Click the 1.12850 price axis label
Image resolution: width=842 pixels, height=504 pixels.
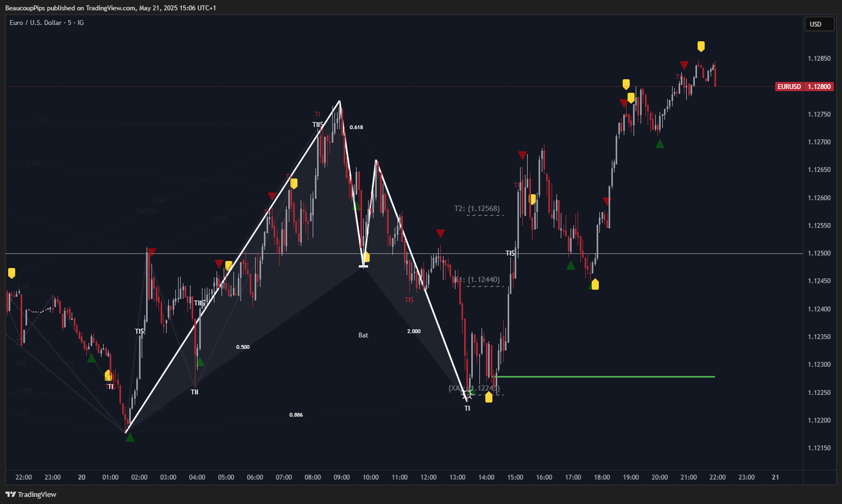(x=819, y=59)
